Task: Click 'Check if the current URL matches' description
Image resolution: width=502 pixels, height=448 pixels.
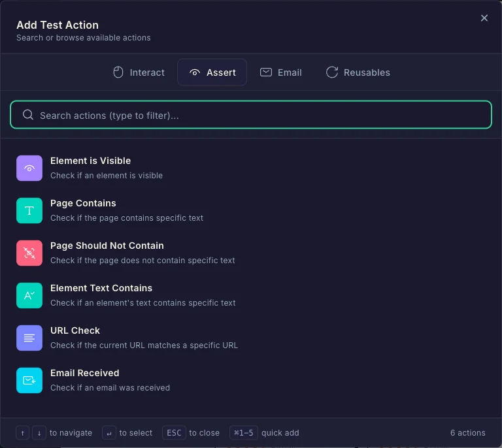Action: pos(144,345)
